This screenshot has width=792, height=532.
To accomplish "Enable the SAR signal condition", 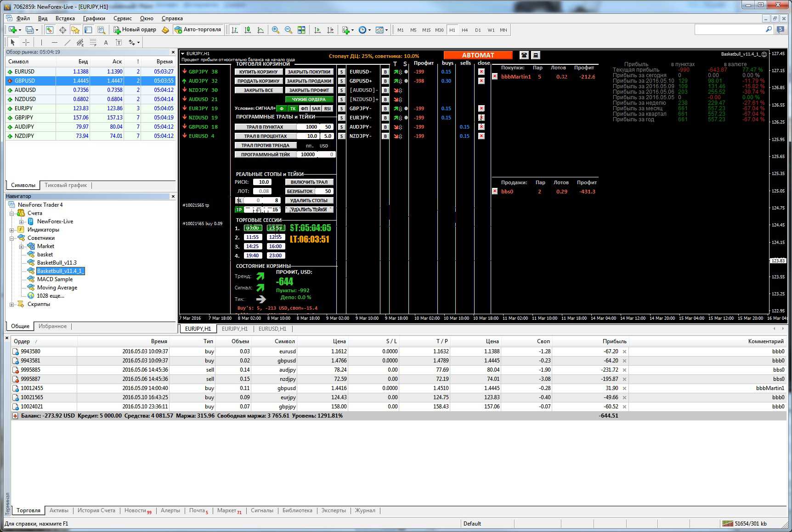I will pos(316,108).
